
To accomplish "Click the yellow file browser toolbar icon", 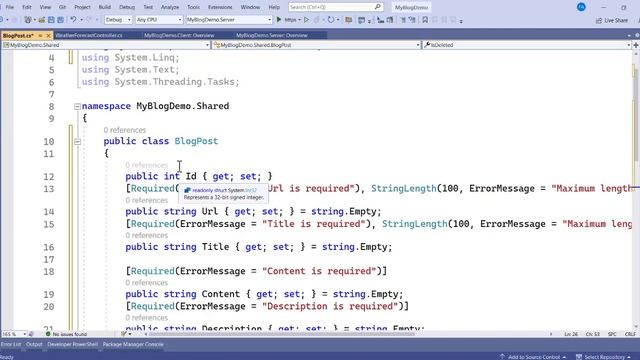I will coord(349,20).
